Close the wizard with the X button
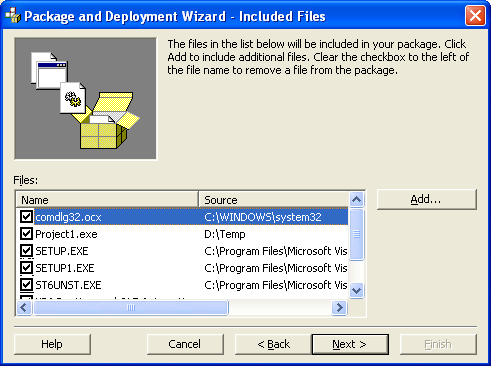The height and width of the screenshot is (366, 491). (x=475, y=16)
